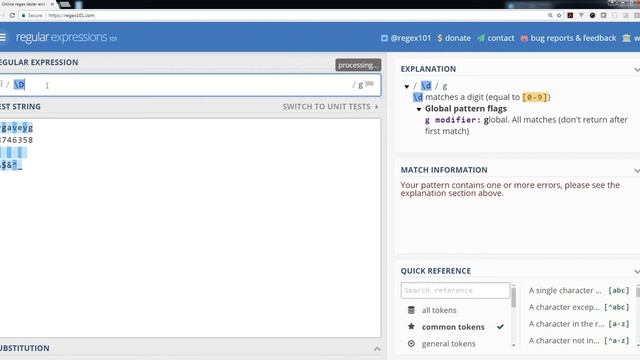Select common tokens category
The width and height of the screenshot is (640, 360).
point(453,327)
